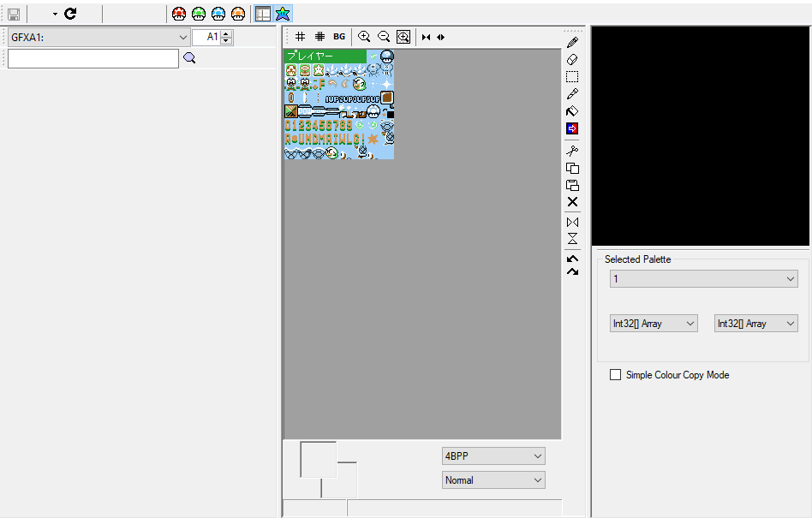
Task: Click the red mushroom icon
Action: 179,14
